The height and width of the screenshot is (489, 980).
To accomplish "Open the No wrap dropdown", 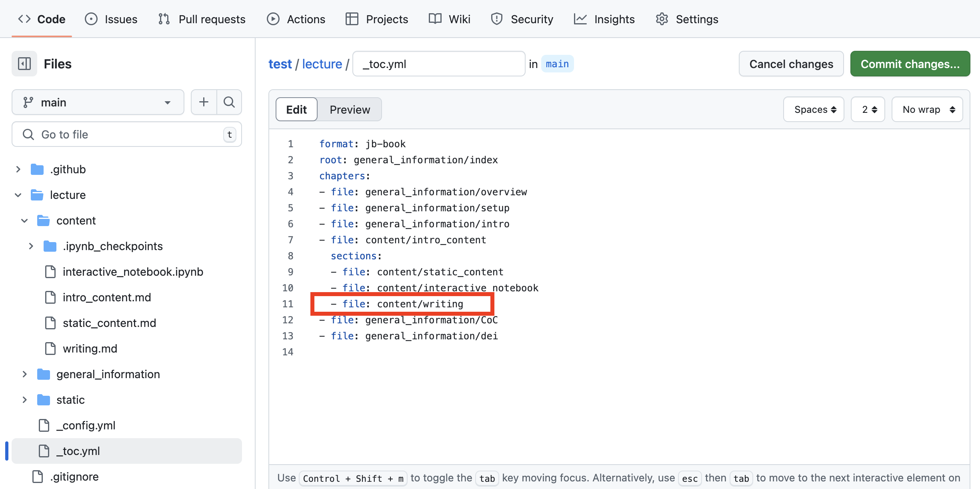I will pos(927,109).
